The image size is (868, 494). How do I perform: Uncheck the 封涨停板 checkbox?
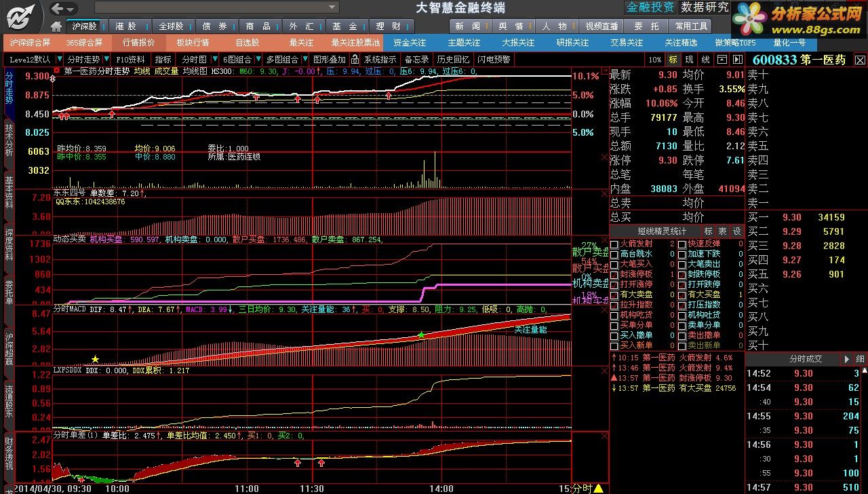click(614, 274)
